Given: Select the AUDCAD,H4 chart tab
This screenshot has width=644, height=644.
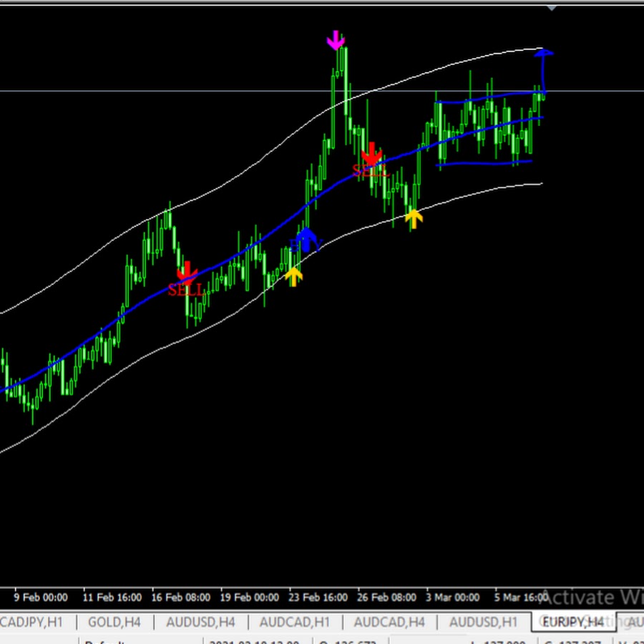Looking at the screenshot, I should coord(389,622).
